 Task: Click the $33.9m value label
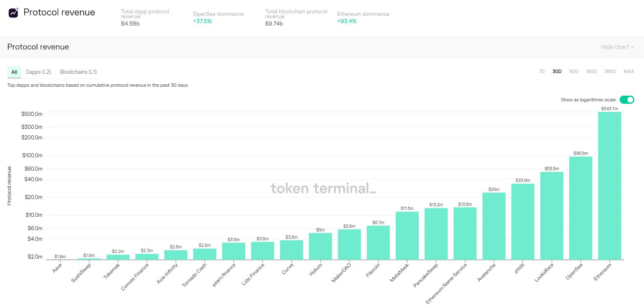[523, 180]
